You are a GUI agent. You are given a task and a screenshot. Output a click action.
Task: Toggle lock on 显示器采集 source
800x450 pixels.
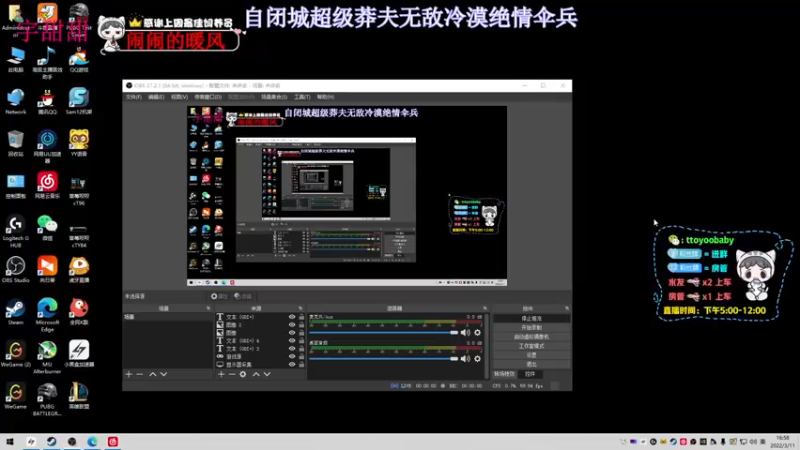pyautogui.click(x=302, y=364)
